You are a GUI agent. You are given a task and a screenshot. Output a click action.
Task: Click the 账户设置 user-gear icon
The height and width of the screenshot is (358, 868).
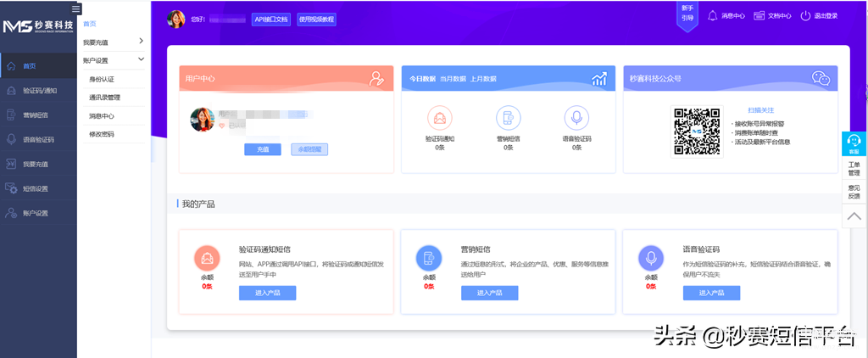click(x=11, y=213)
